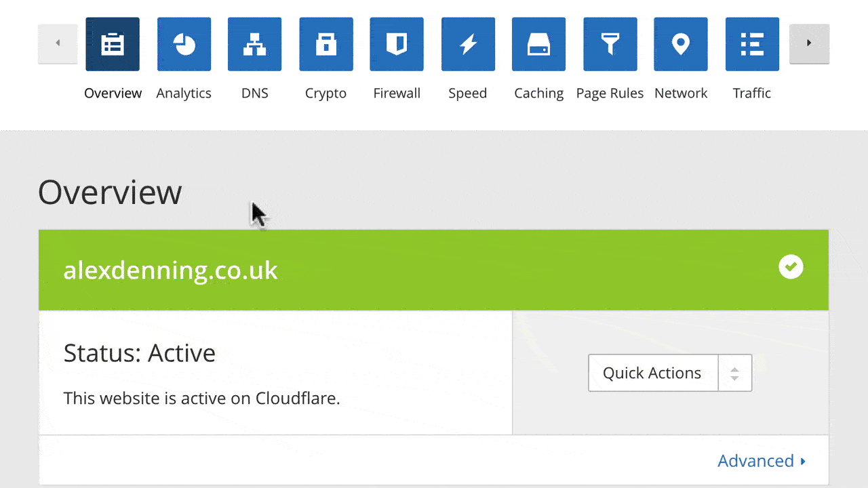Open the Overview clipboard icon
The height and width of the screenshot is (488, 868).
pyautogui.click(x=113, y=44)
